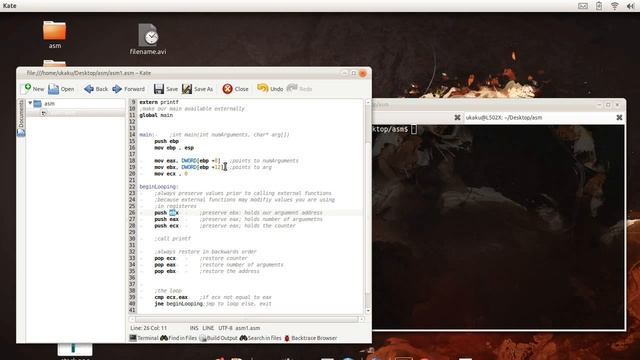Viewport: 640px width, 360px height.
Task: Click the 'cmp ecx,eax' instruction
Action: [x=171, y=297]
